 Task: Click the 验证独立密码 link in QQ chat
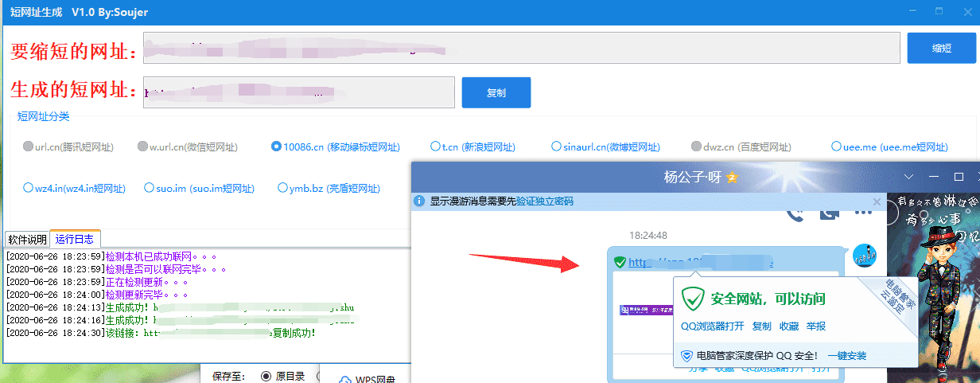click(x=544, y=201)
